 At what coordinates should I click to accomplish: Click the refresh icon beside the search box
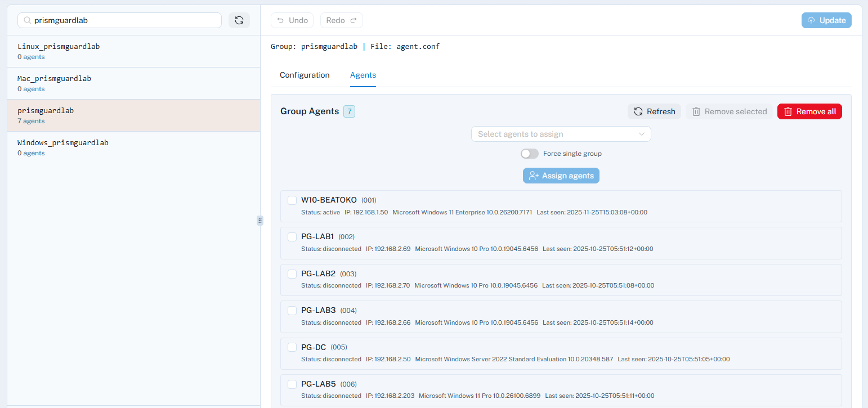click(x=239, y=20)
